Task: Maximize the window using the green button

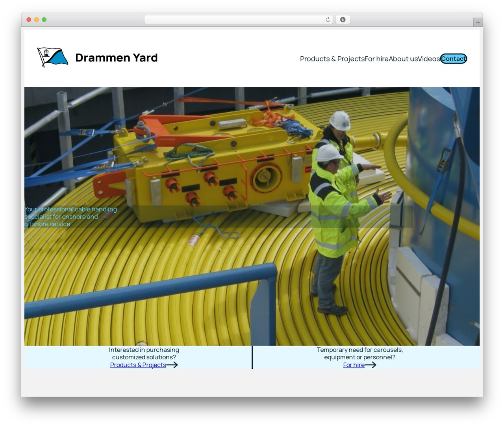Action: click(44, 20)
